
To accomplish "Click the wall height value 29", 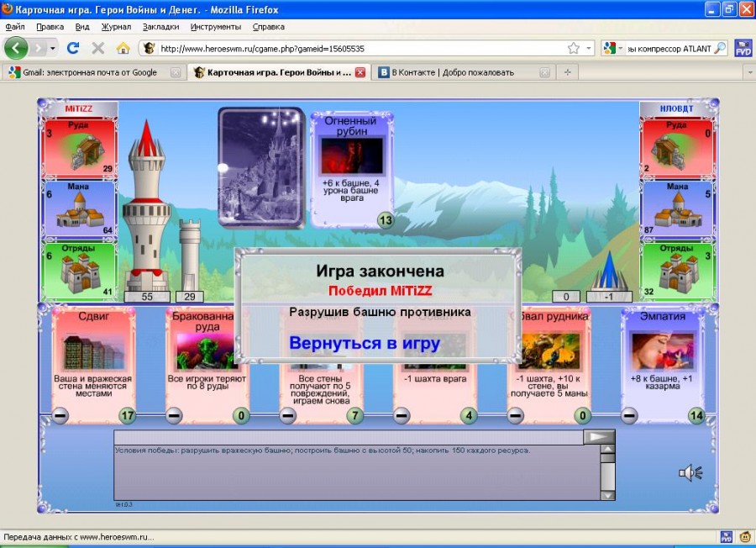I will tap(190, 297).
